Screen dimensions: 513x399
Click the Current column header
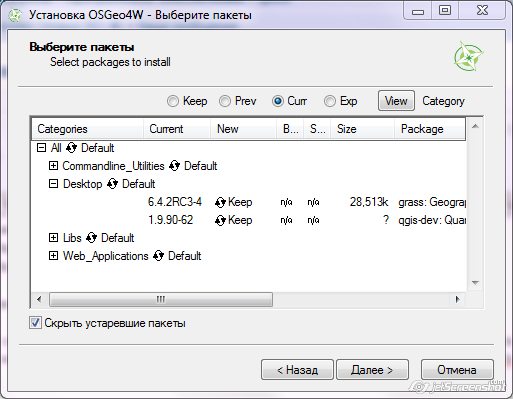click(177, 129)
